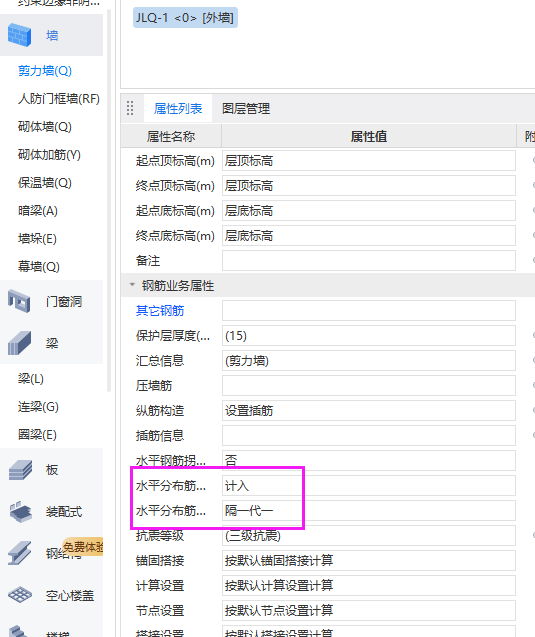Click the 门窗洞 category icon
535x637 pixels.
(19, 301)
